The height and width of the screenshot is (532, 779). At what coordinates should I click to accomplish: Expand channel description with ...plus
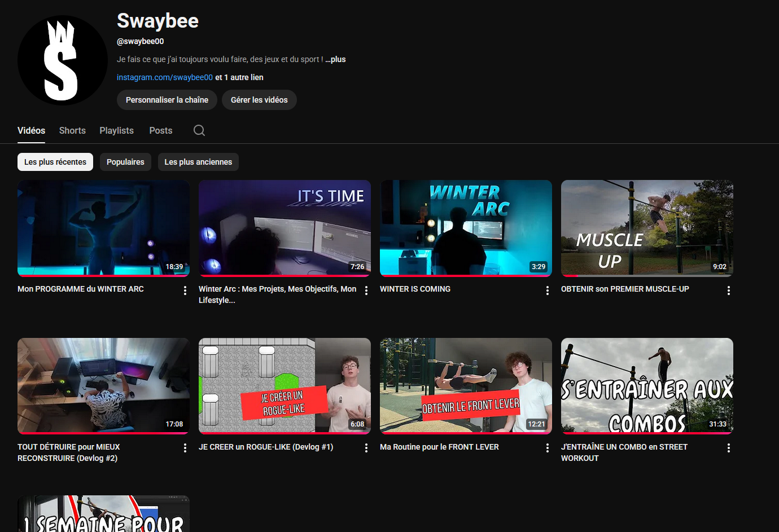(x=336, y=59)
